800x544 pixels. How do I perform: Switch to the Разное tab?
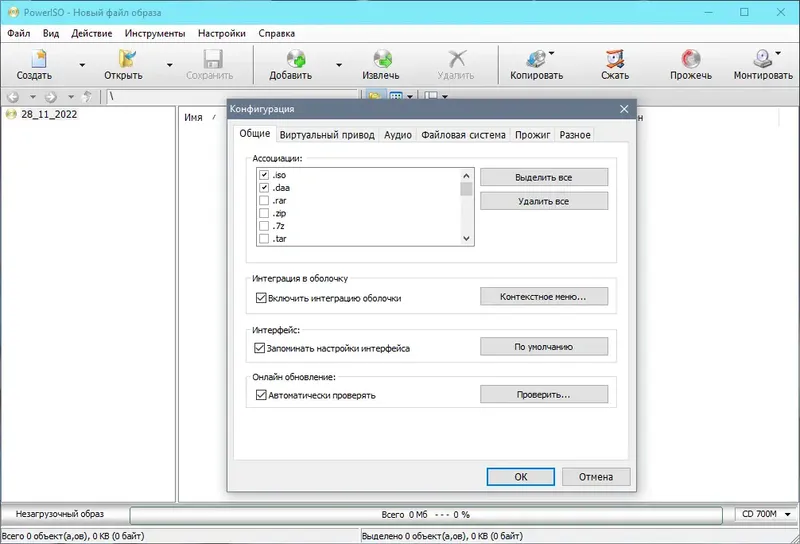(x=575, y=135)
